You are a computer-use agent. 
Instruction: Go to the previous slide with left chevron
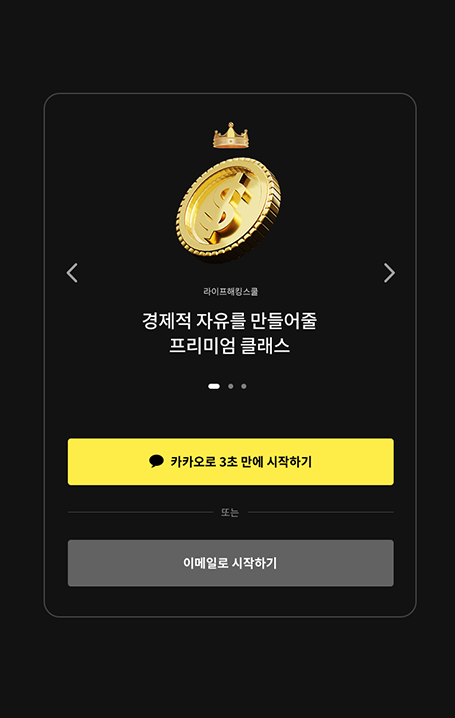click(x=72, y=273)
